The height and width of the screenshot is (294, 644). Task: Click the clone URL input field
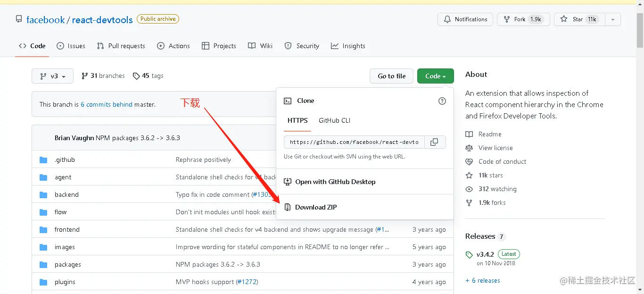click(x=354, y=142)
